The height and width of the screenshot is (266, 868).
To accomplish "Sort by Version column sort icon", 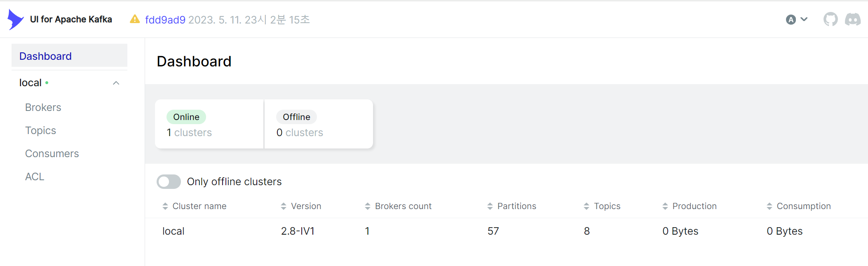I will click(284, 206).
